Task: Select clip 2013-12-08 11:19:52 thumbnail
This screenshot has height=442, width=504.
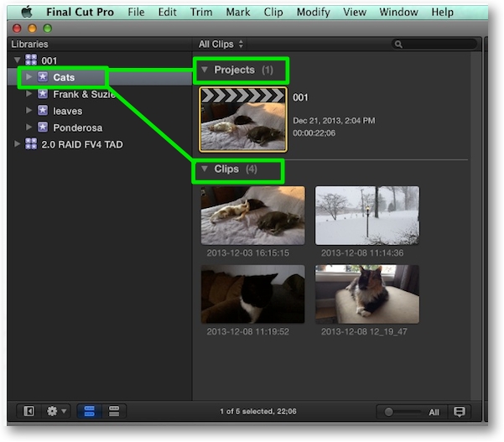Action: pyautogui.click(x=253, y=294)
